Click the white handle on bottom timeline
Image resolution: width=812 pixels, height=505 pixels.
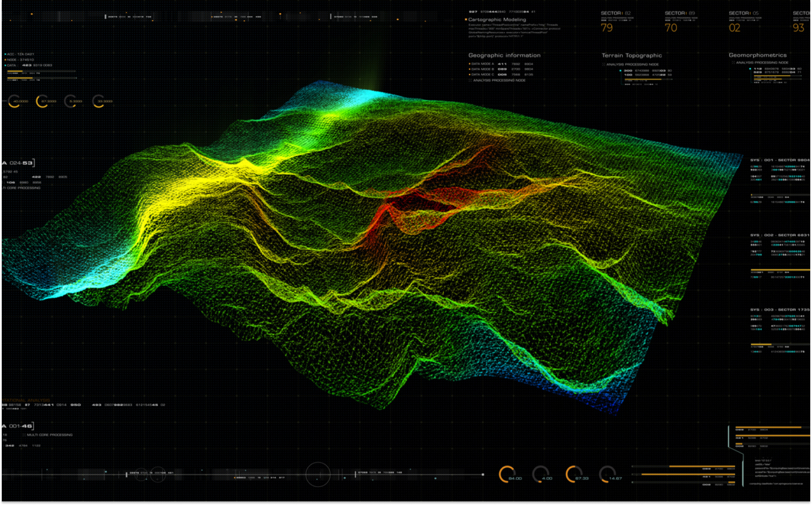pos(483,474)
